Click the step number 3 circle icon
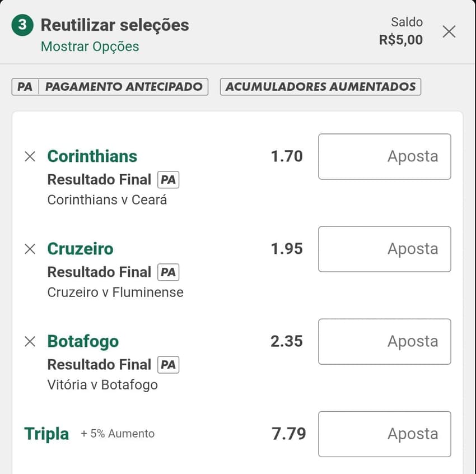The image size is (476, 474). (x=21, y=25)
